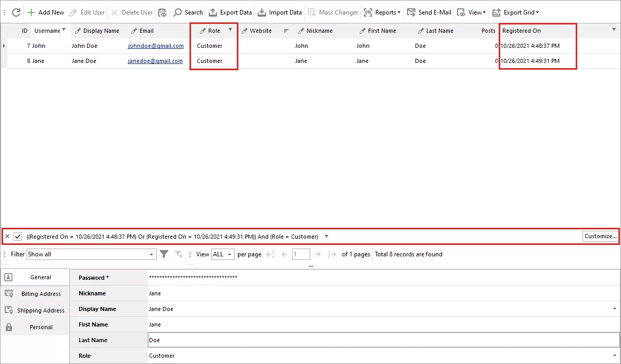This screenshot has width=621, height=364.
Task: Click the Role column filter arrow
Action: 230,31
